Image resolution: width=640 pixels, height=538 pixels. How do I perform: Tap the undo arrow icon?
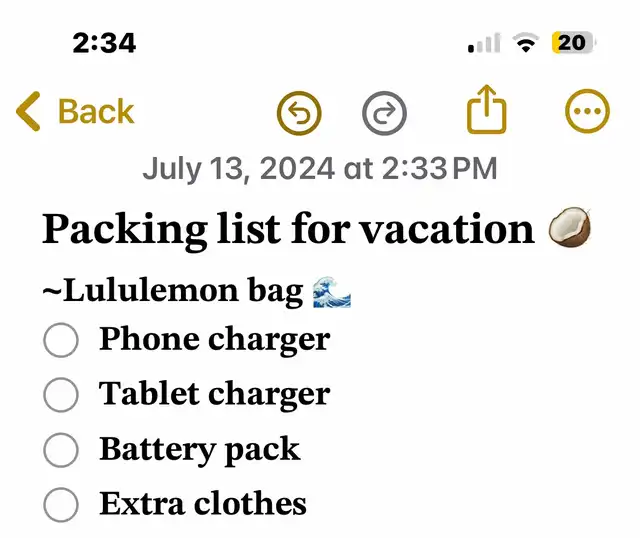coord(299,113)
